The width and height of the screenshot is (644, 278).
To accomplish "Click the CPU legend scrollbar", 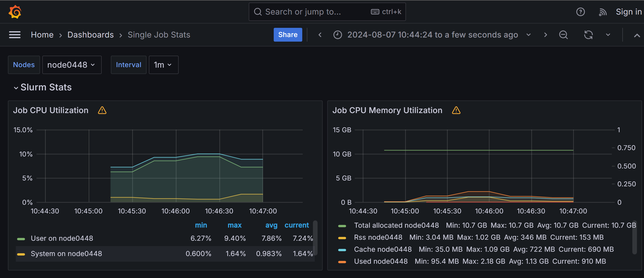I will 315,238.
